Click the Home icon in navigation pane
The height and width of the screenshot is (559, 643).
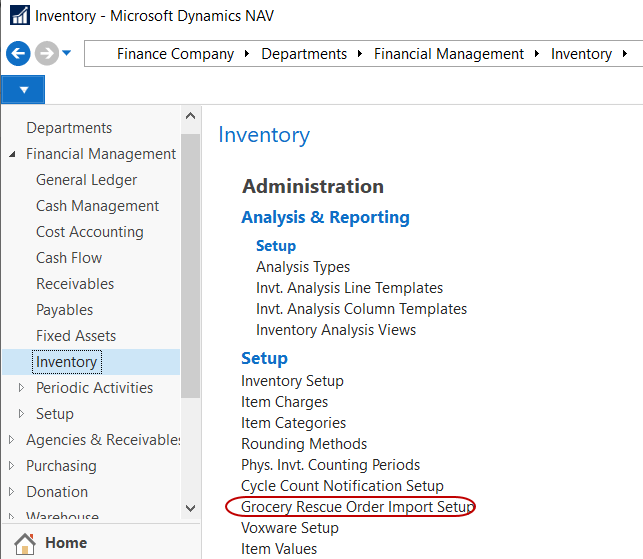26,543
